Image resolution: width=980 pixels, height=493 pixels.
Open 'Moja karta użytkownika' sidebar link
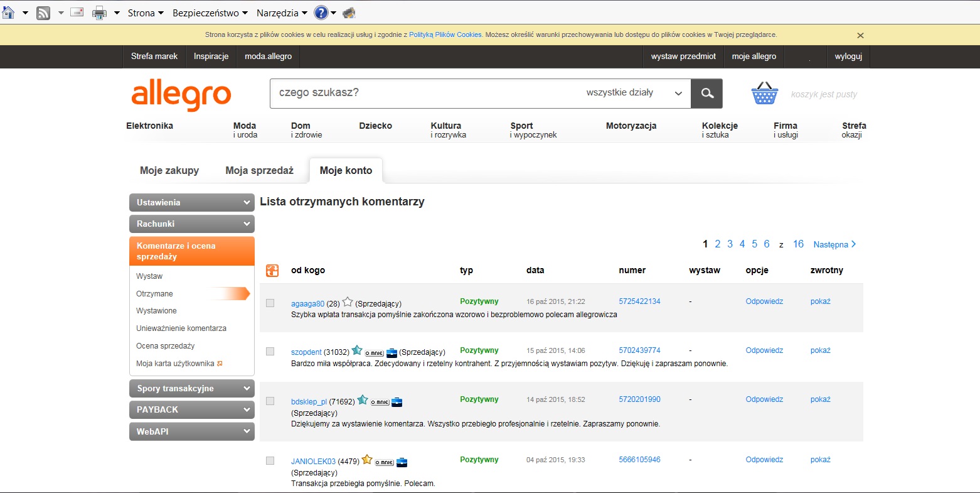click(175, 364)
